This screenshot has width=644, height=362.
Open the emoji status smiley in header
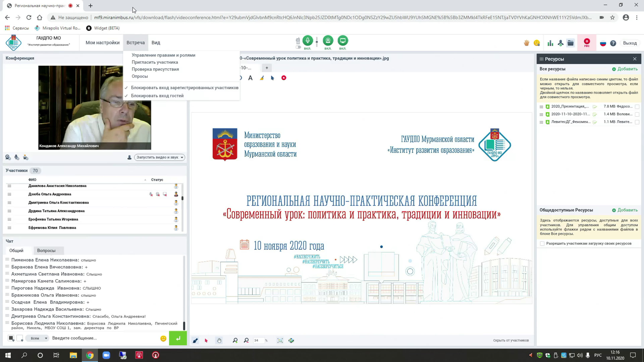536,43
